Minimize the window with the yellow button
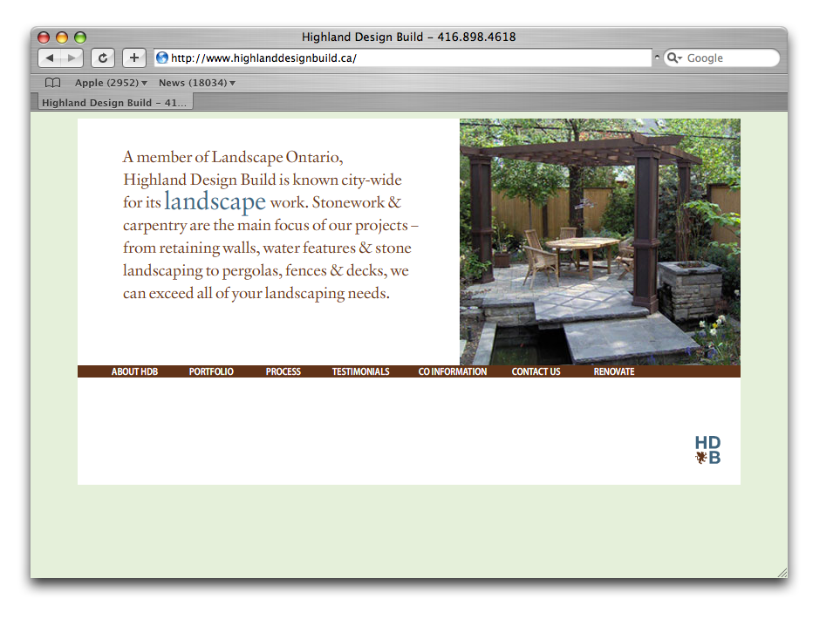840x626 pixels. click(62, 37)
